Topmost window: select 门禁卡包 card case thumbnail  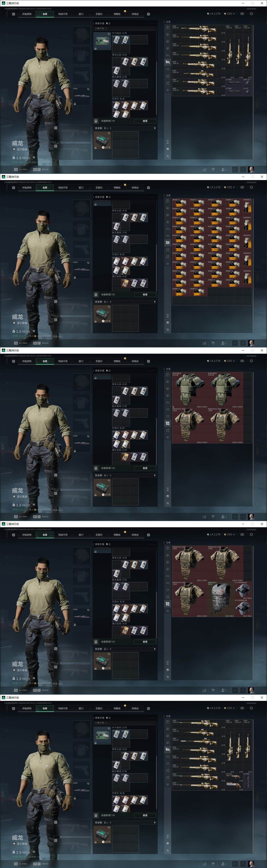coord(102,41)
